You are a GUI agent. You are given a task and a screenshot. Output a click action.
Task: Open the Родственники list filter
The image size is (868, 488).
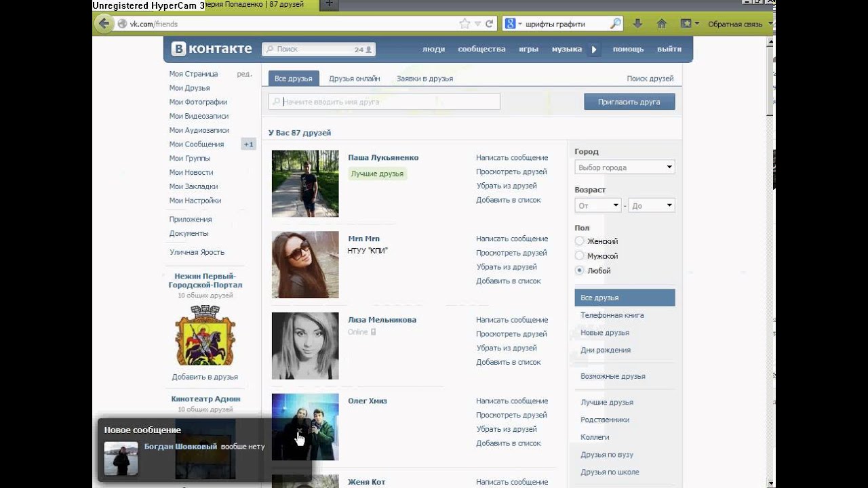pos(605,420)
